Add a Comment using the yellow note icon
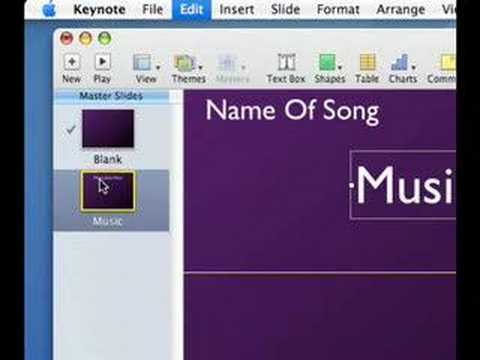The width and height of the screenshot is (480, 360). tap(448, 63)
